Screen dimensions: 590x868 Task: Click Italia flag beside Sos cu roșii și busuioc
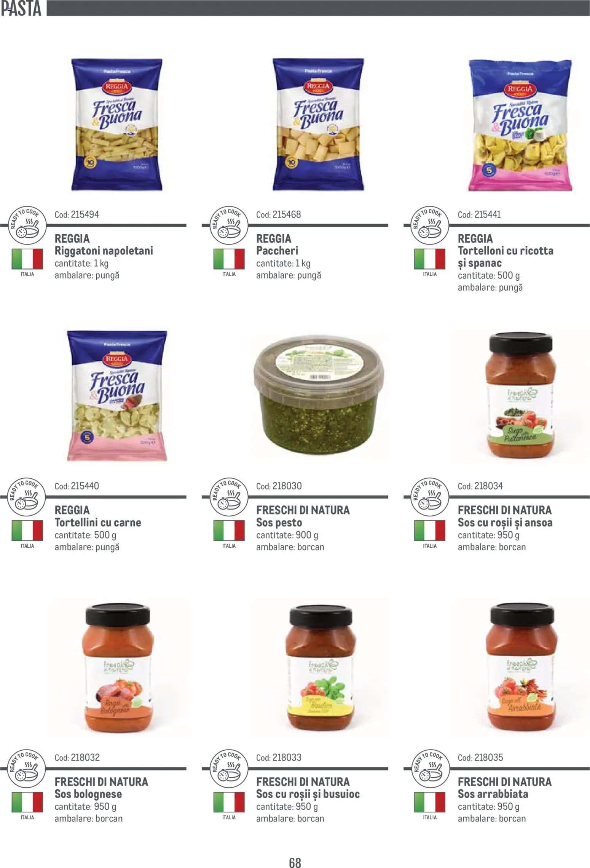(229, 802)
